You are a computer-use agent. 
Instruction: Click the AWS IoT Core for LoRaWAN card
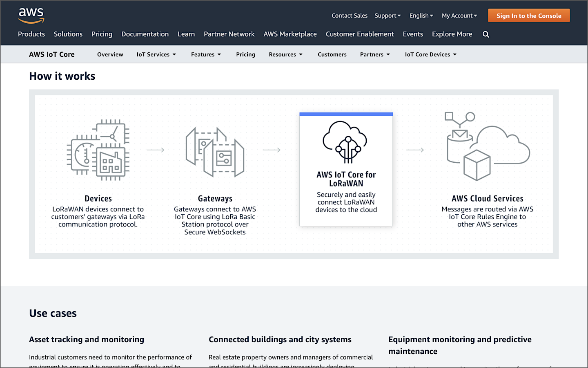[x=346, y=169]
